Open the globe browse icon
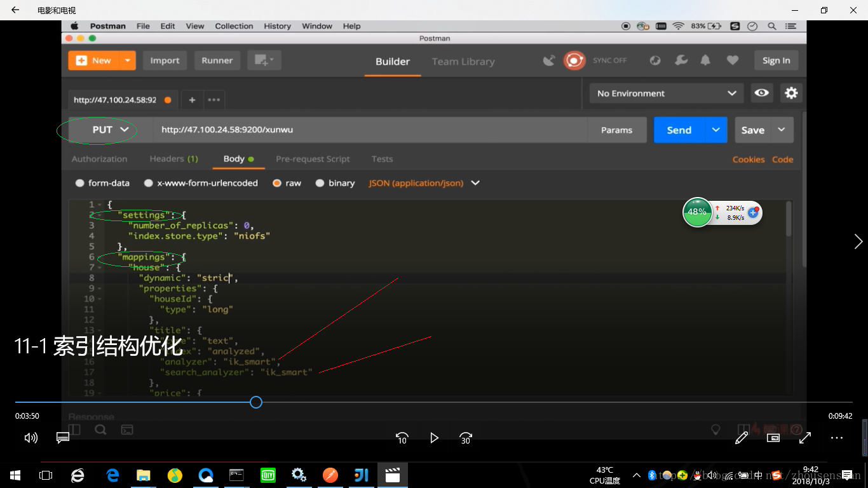The height and width of the screenshot is (488, 868). pyautogui.click(x=655, y=60)
